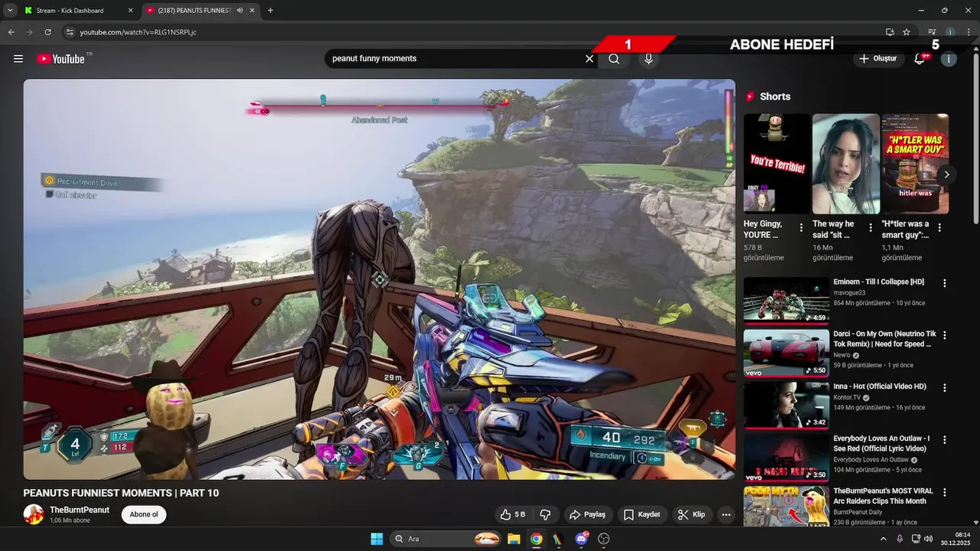980x551 pixels.
Task: Open options for TheBurntPeanut's MOST VIRAL video
Action: coord(945,493)
